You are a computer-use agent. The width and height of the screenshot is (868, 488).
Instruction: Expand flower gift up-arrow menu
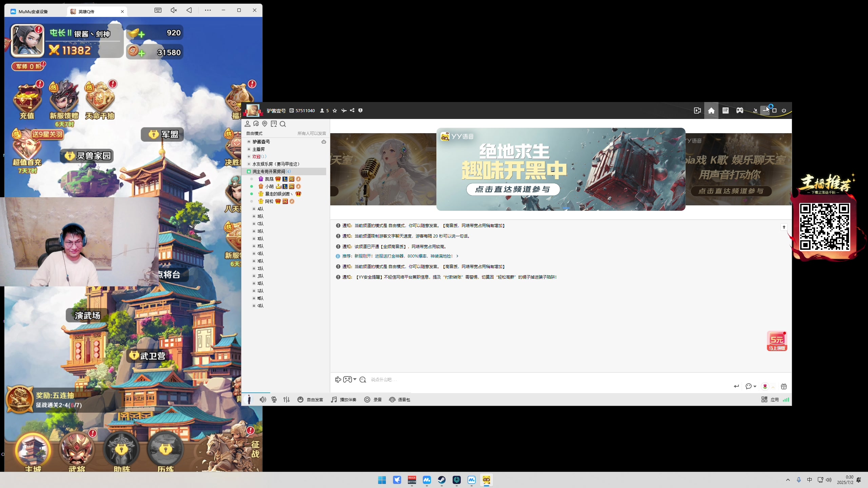[773, 387]
